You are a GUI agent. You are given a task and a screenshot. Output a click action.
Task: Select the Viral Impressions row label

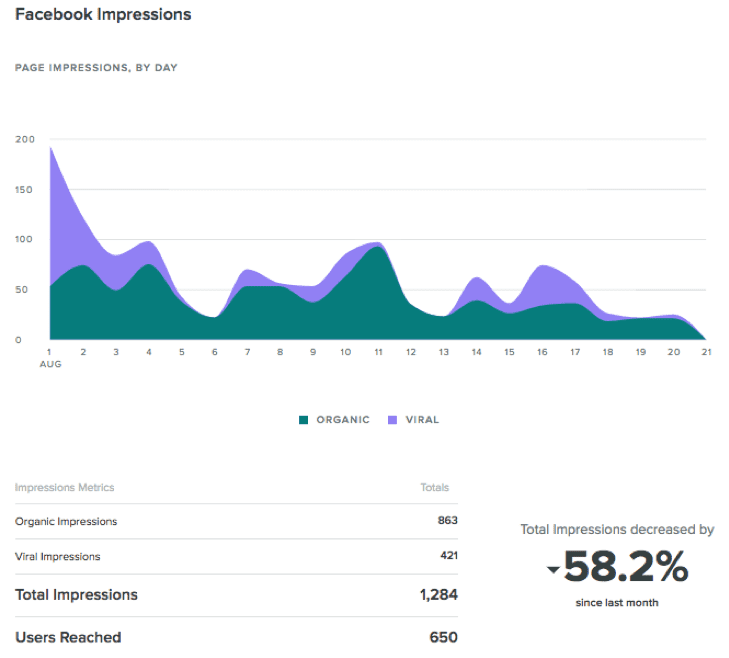pos(58,556)
